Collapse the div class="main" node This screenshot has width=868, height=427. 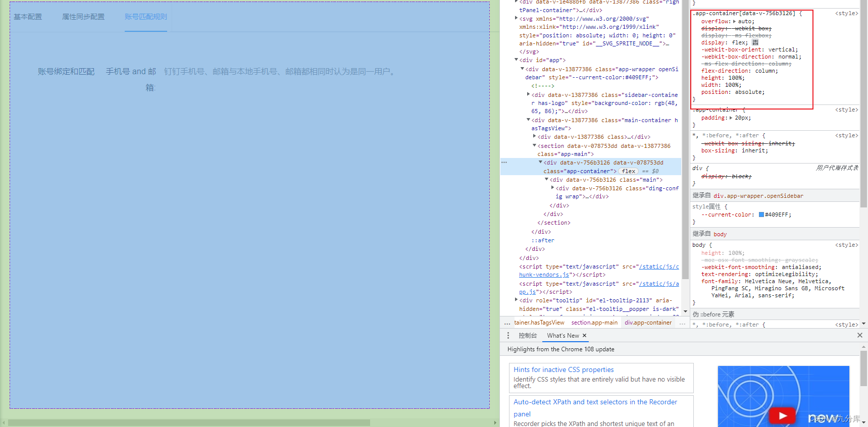tap(546, 180)
